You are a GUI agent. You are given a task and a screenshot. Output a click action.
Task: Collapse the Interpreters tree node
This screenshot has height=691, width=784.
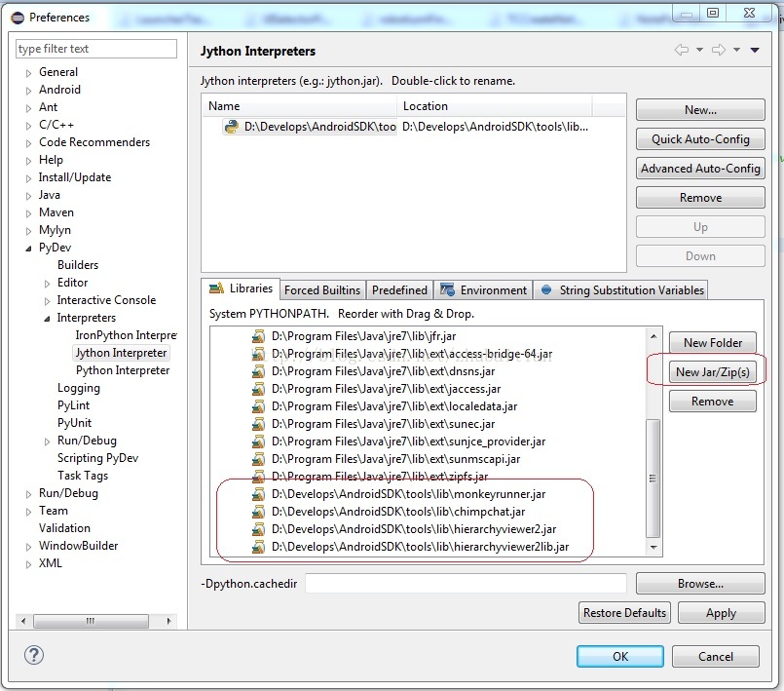(47, 319)
